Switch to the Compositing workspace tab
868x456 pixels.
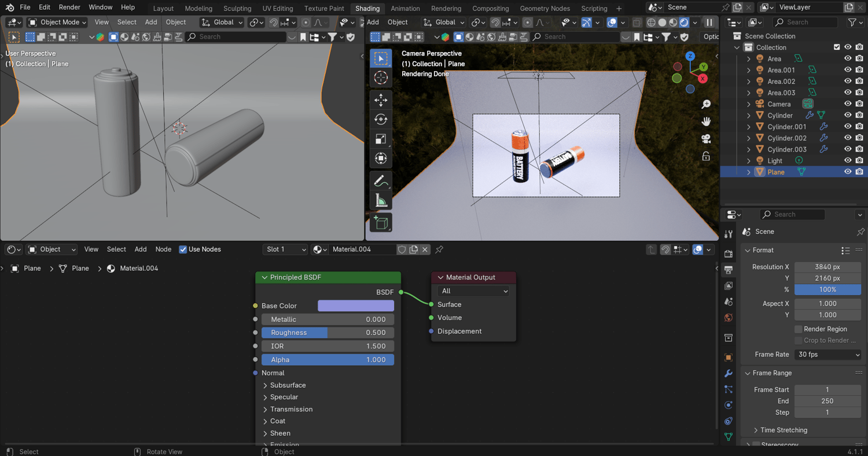tap(490, 9)
